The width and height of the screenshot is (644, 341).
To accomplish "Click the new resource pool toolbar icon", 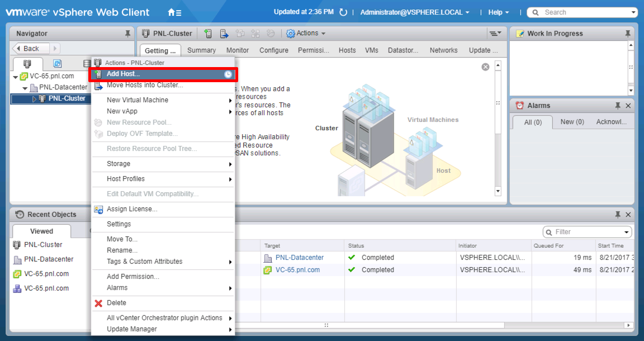I will [271, 34].
